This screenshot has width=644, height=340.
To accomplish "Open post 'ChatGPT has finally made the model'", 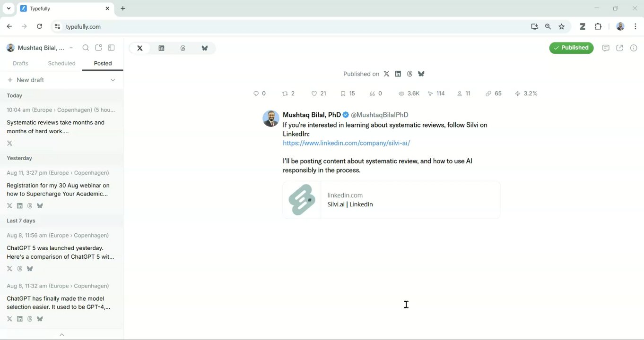I will [x=61, y=303].
